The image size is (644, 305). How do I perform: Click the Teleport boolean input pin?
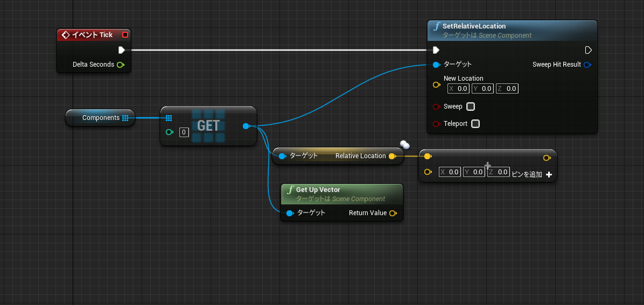(437, 124)
